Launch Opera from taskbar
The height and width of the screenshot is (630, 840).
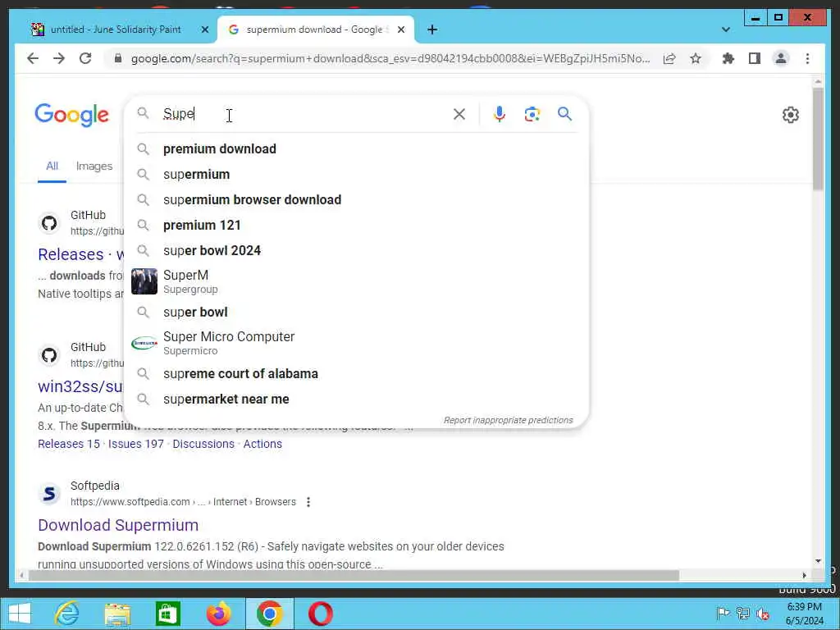[320, 614]
